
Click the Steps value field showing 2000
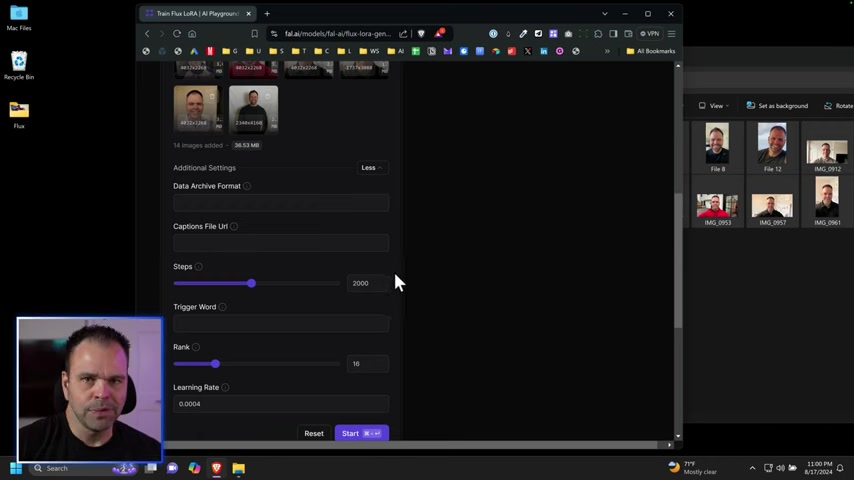click(x=368, y=283)
